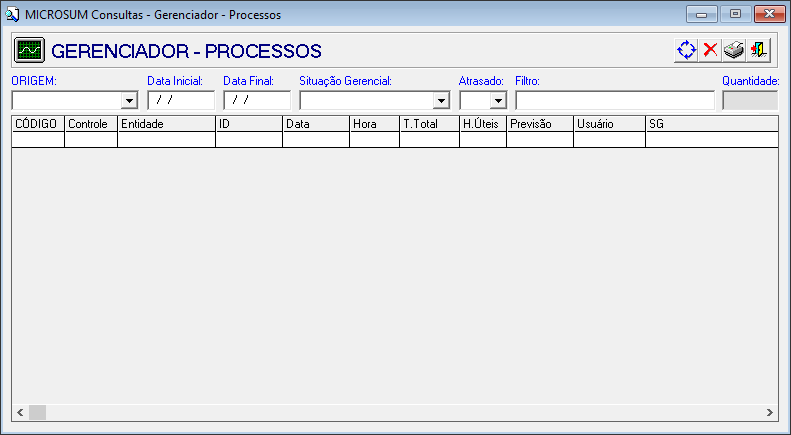
Task: Open the Atrasado dropdown
Action: [497, 100]
